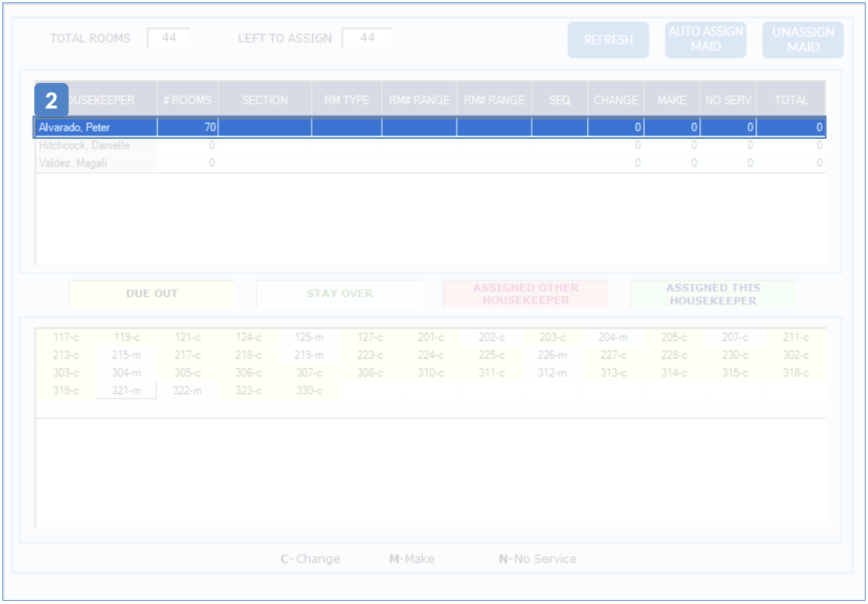Viewport: 868px width, 604px height.
Task: Click the Refresh button
Action: click(608, 40)
